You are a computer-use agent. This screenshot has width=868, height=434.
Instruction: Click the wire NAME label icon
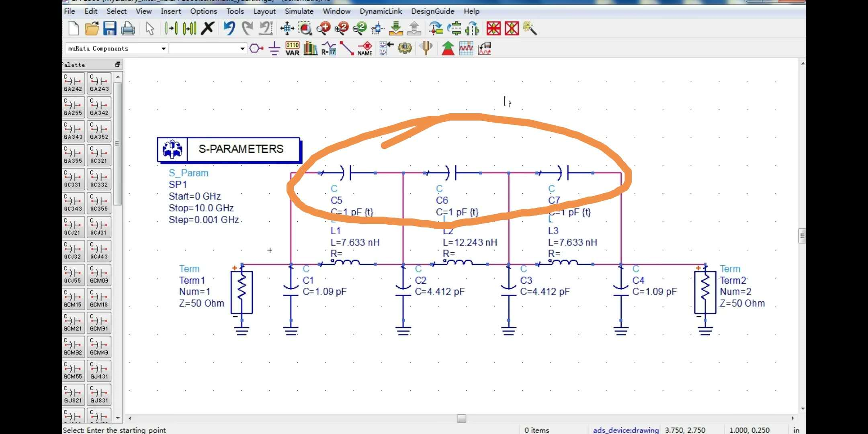click(365, 49)
